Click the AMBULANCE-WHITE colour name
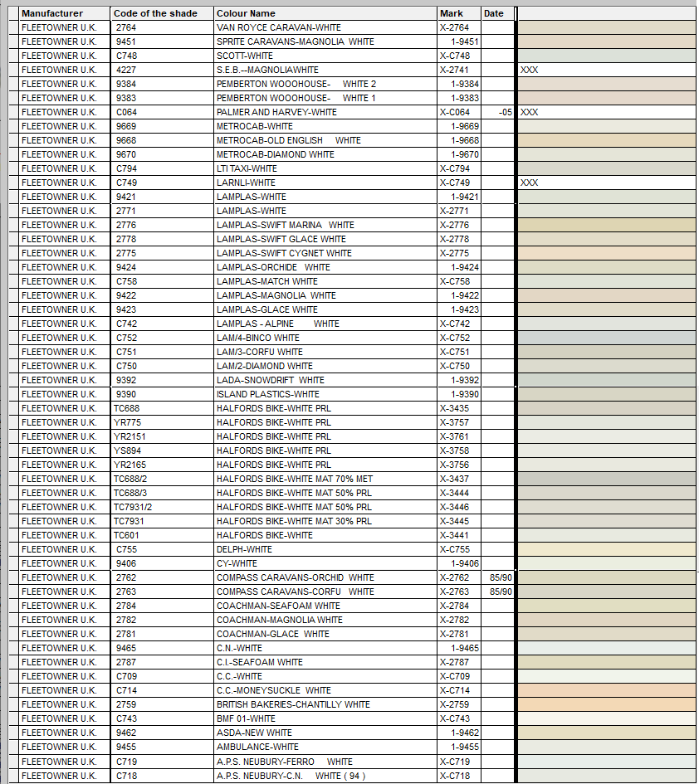The image size is (699, 784). [257, 747]
